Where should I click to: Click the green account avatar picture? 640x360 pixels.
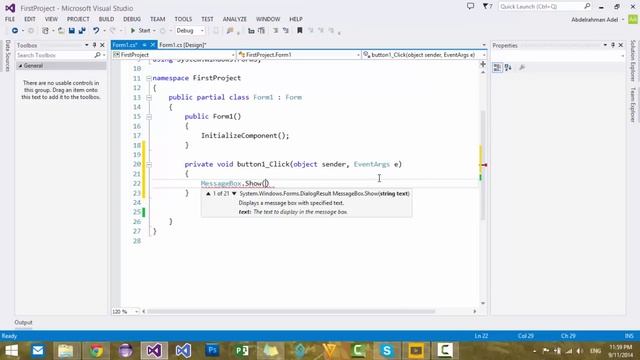pyautogui.click(x=633, y=19)
